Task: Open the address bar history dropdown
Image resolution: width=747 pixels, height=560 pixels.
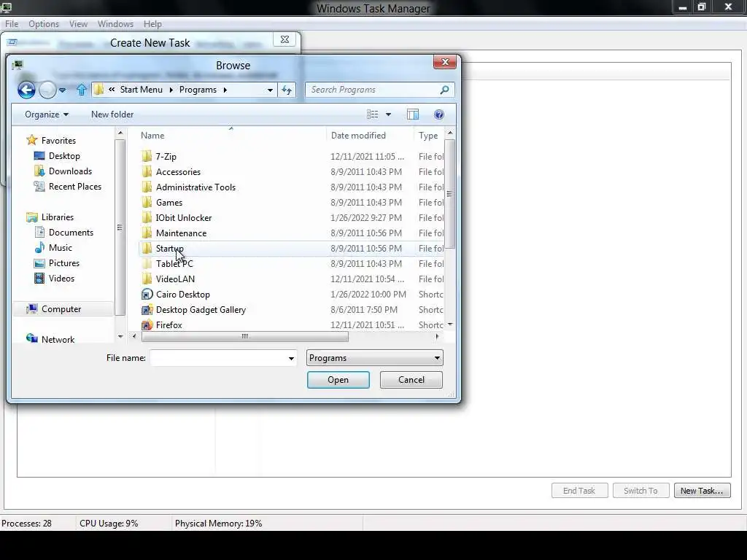Action: (270, 90)
